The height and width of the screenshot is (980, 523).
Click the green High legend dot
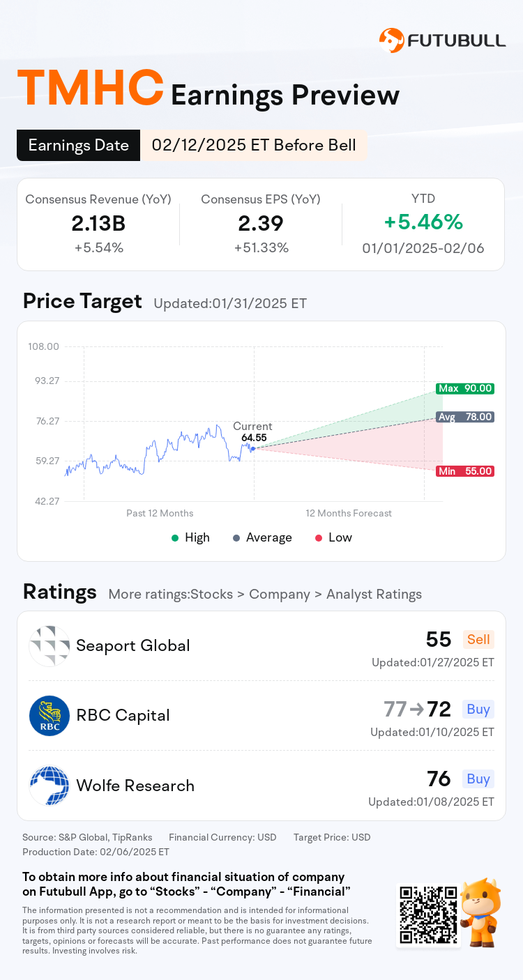(x=175, y=537)
